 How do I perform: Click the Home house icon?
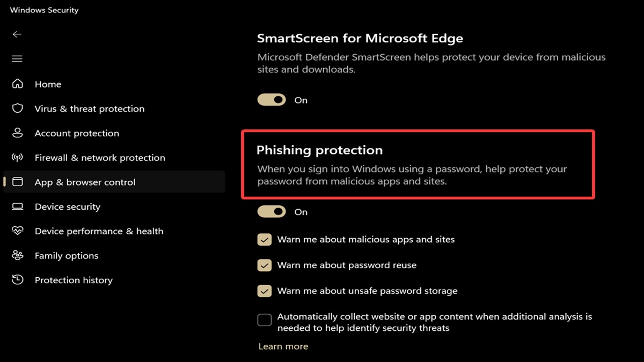click(x=18, y=84)
